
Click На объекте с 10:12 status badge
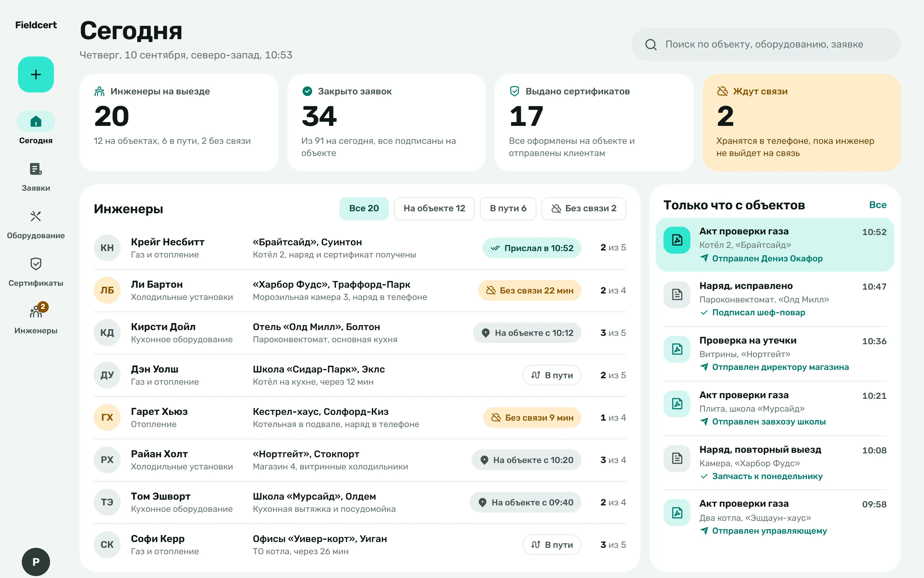(x=527, y=333)
